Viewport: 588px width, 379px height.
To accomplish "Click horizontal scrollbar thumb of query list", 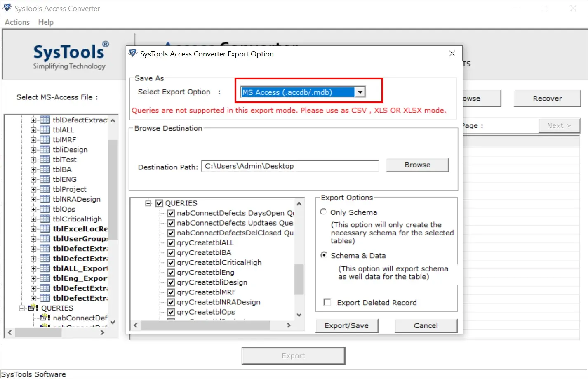I will [205, 325].
